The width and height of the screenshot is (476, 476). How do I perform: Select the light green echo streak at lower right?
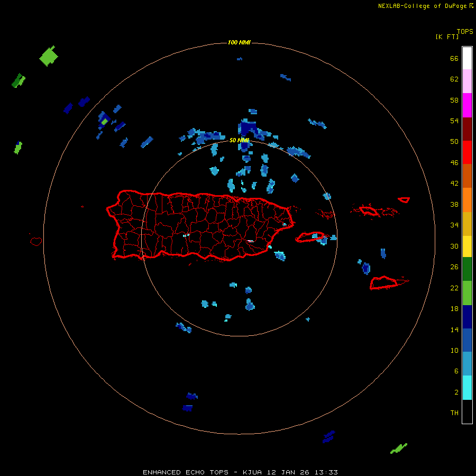398,448
